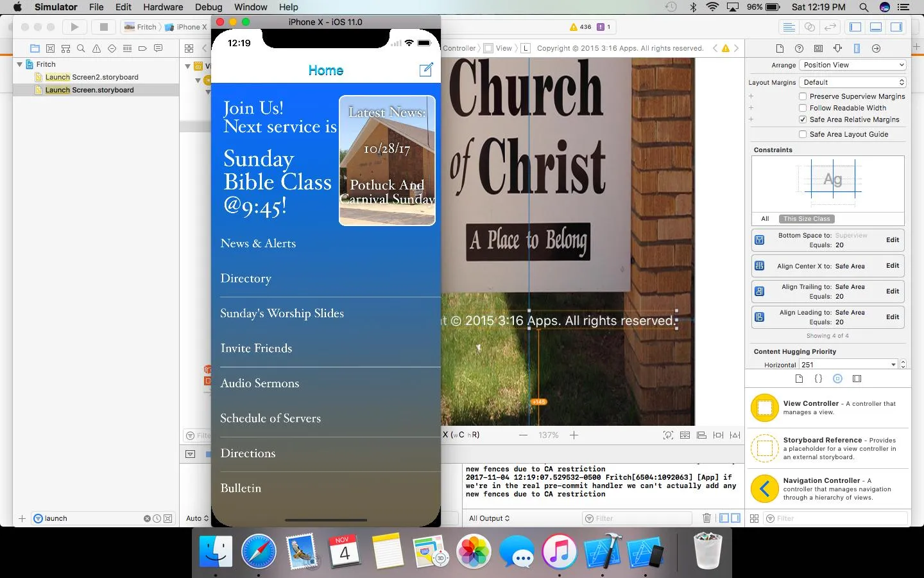
Task: Select the Launch Screen2.storyboard file
Action: click(x=92, y=77)
